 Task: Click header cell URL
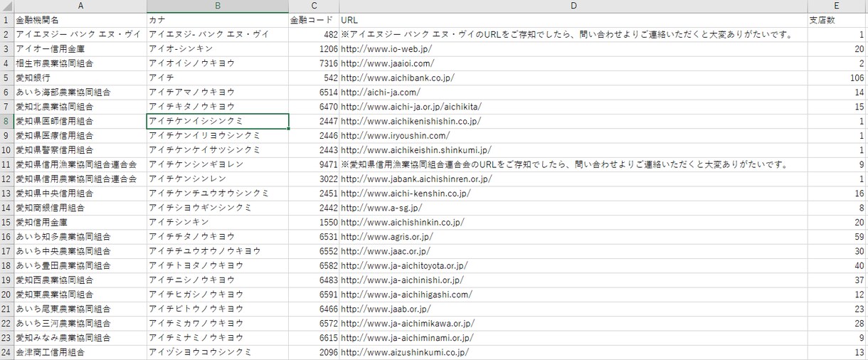[x=573, y=20]
